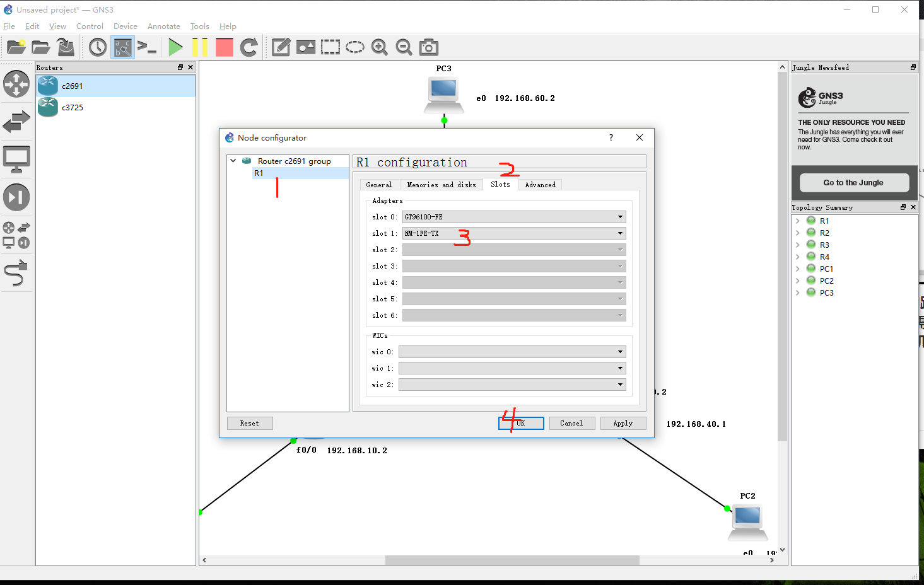
Task: Switch to the Advanced tab
Action: pos(541,185)
